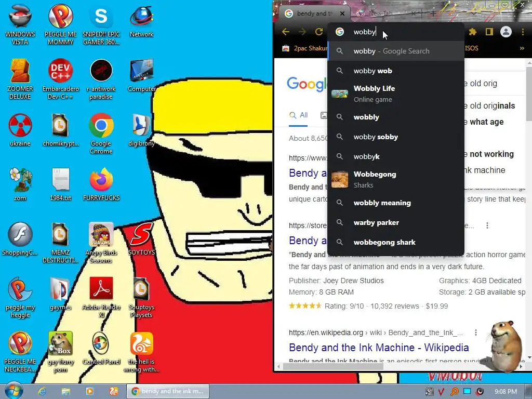Image resolution: width=532 pixels, height=399 pixels.
Task: Open the Windows Start orb
Action: coord(14,391)
